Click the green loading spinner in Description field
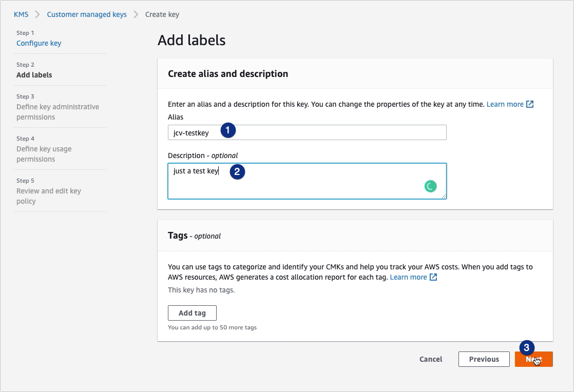This screenshot has height=392, width=574. (430, 186)
